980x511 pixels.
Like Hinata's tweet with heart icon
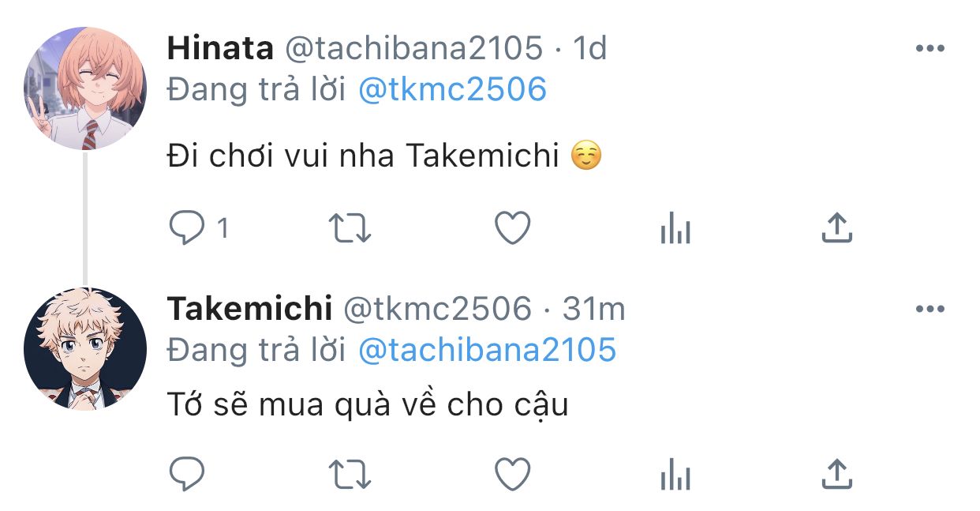(x=512, y=229)
